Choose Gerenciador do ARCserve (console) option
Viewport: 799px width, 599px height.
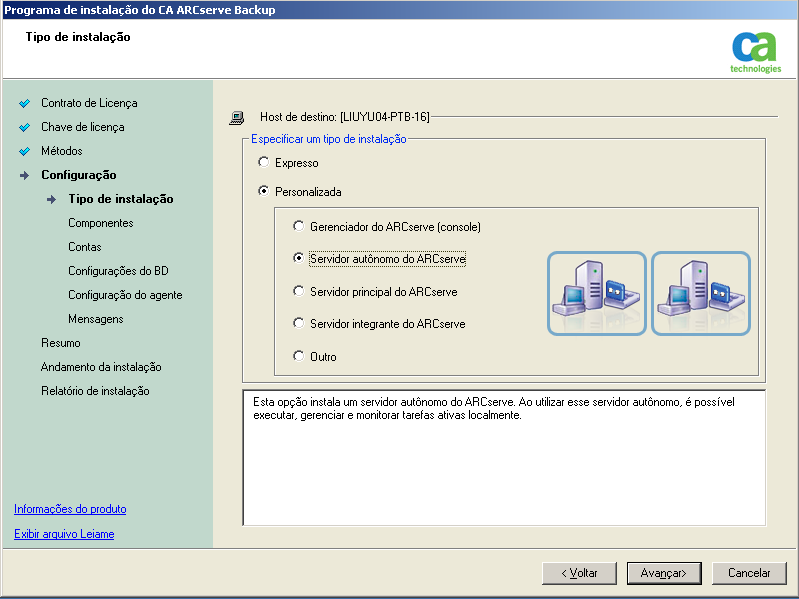(x=299, y=226)
